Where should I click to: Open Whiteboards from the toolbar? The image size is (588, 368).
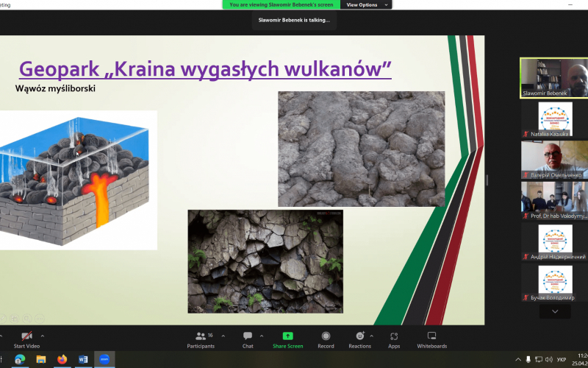[432, 340]
